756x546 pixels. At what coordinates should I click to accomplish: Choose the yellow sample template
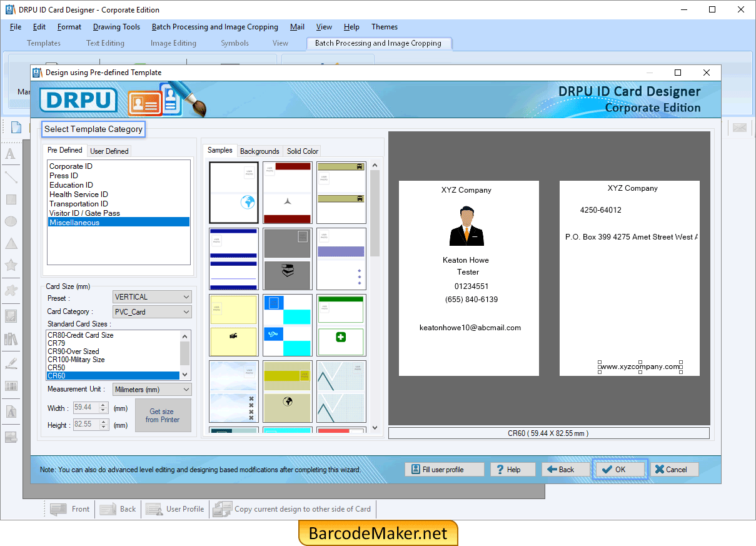233,325
